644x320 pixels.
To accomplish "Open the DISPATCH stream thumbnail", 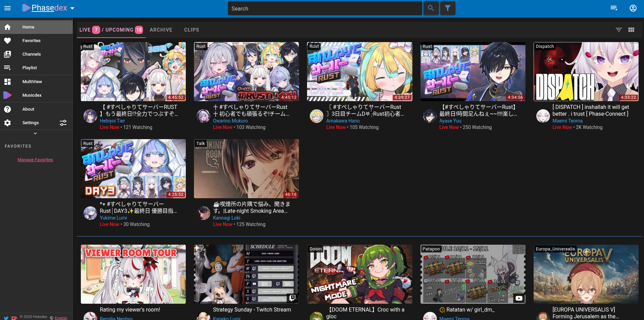I will pyautogui.click(x=586, y=72).
